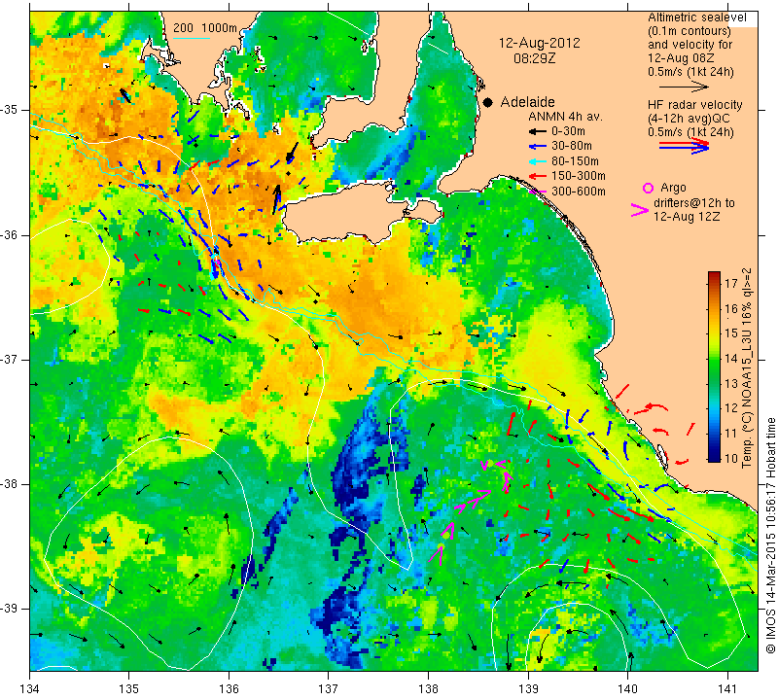Image resolution: width=778 pixels, height=700 pixels.
Task: Click the Temp. (°C) NOAA15_L3U axis caption
Action: [x=747, y=367]
